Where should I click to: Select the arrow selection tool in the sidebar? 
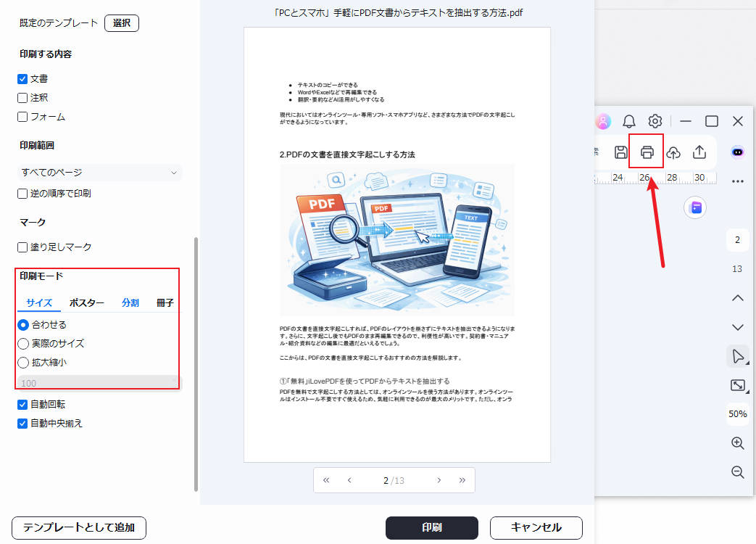737,356
